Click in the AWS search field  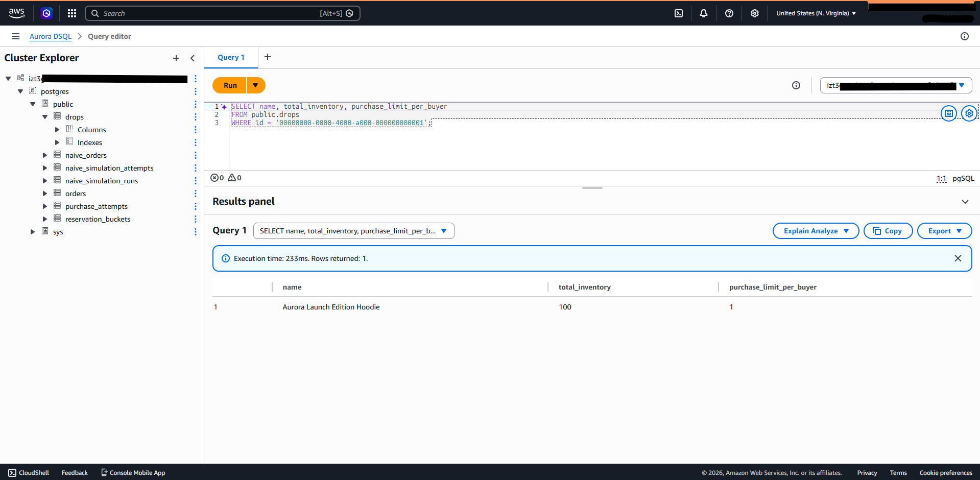(223, 13)
